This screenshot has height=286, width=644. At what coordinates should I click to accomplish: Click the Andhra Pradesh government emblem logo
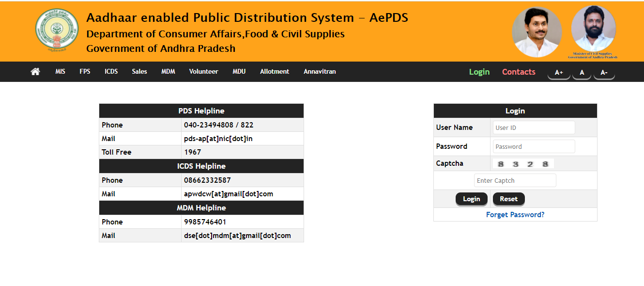(57, 30)
